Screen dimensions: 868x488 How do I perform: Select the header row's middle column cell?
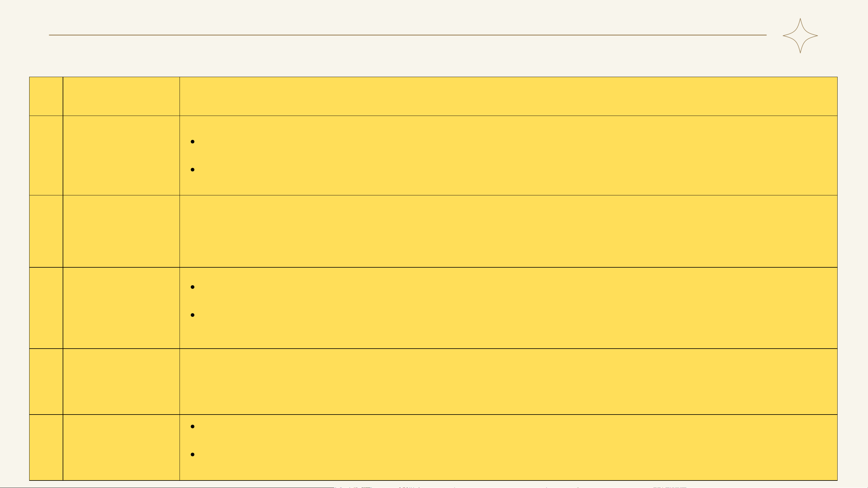(x=121, y=96)
